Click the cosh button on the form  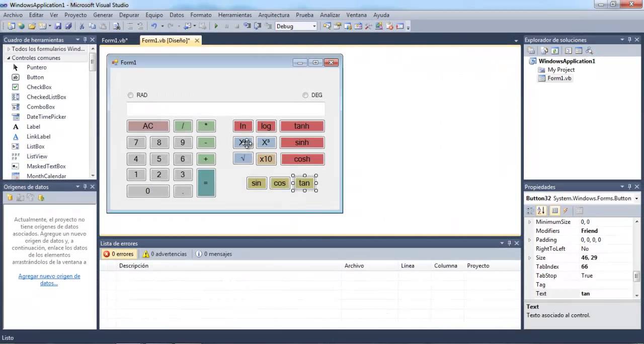[x=302, y=159]
